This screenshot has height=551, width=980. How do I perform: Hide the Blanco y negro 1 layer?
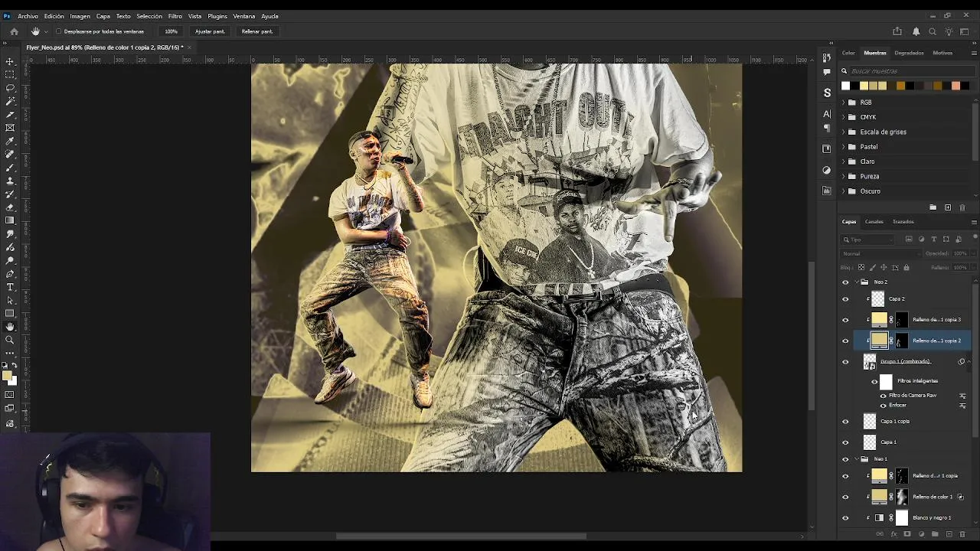click(845, 518)
